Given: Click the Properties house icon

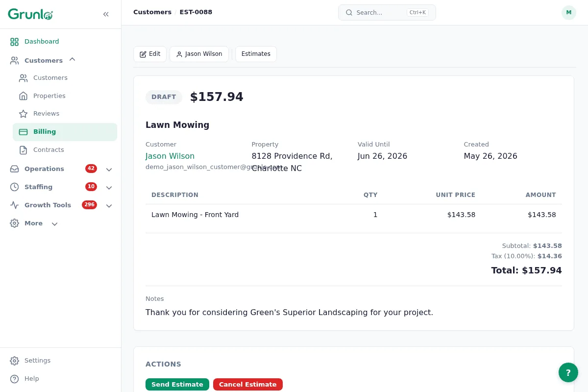Looking at the screenshot, I should 23,96.
